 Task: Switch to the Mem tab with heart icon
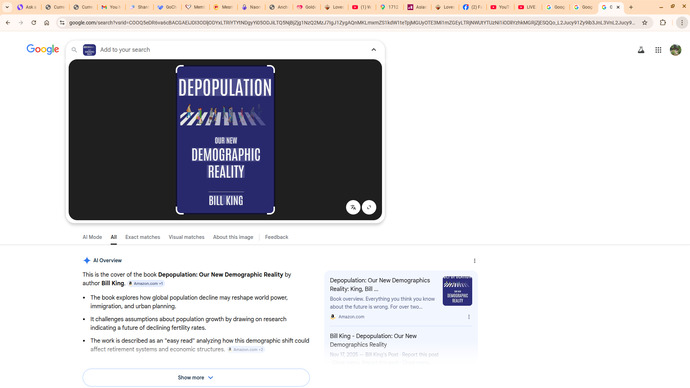(195, 7)
